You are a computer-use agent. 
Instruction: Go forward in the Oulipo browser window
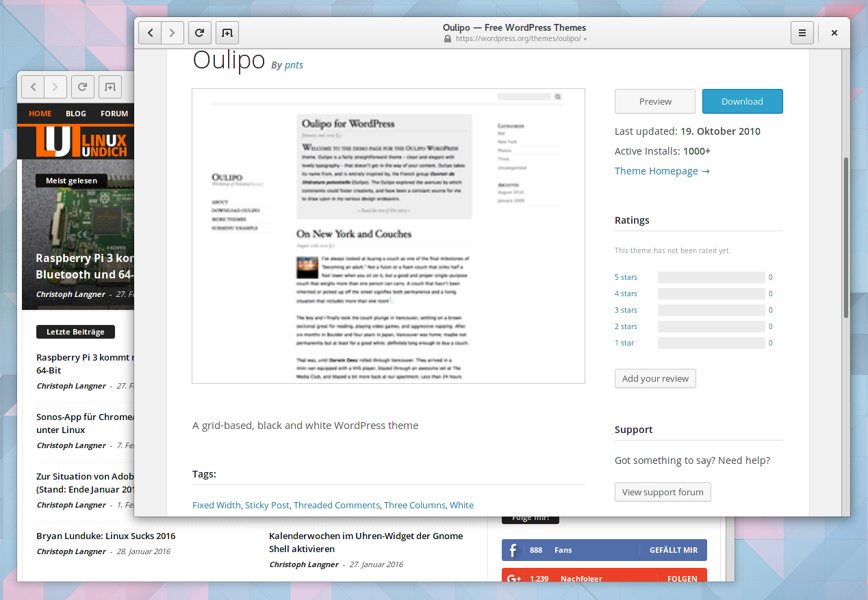(173, 32)
